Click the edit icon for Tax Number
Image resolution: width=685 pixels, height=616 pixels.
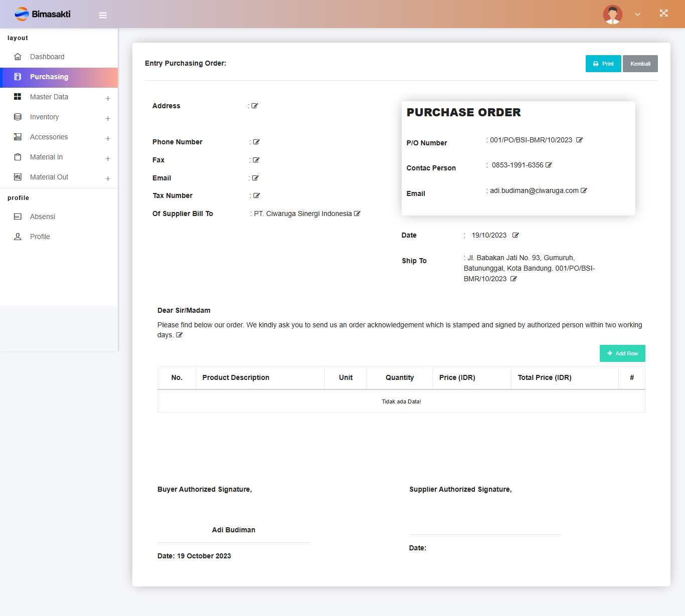256,195
